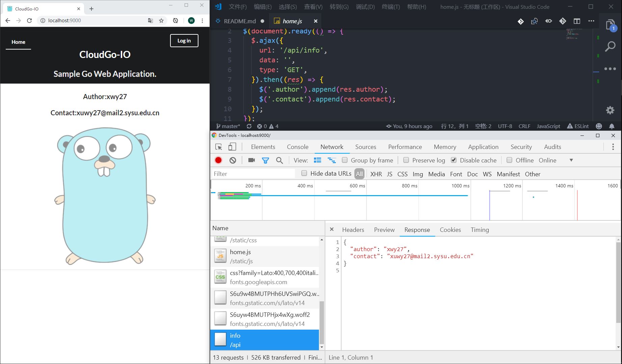Click the feedback smiley in the VS Code status bar

pyautogui.click(x=599, y=126)
